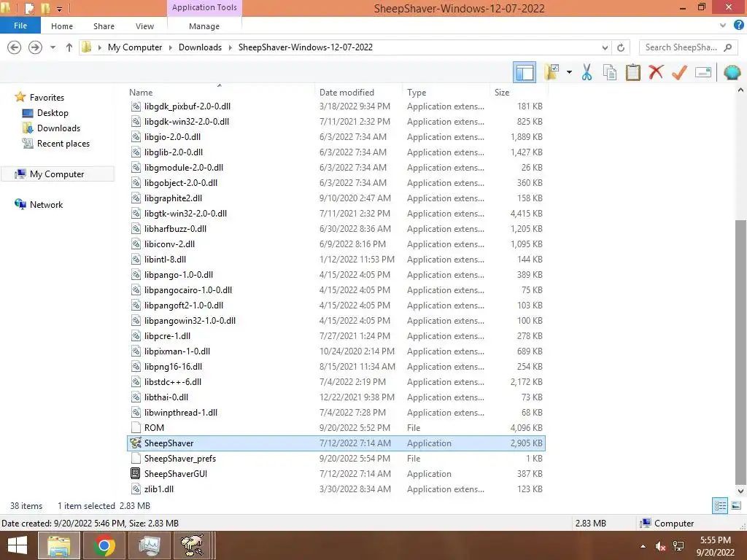Open the Home ribbon tab
This screenshot has width=747, height=560.
point(62,26)
